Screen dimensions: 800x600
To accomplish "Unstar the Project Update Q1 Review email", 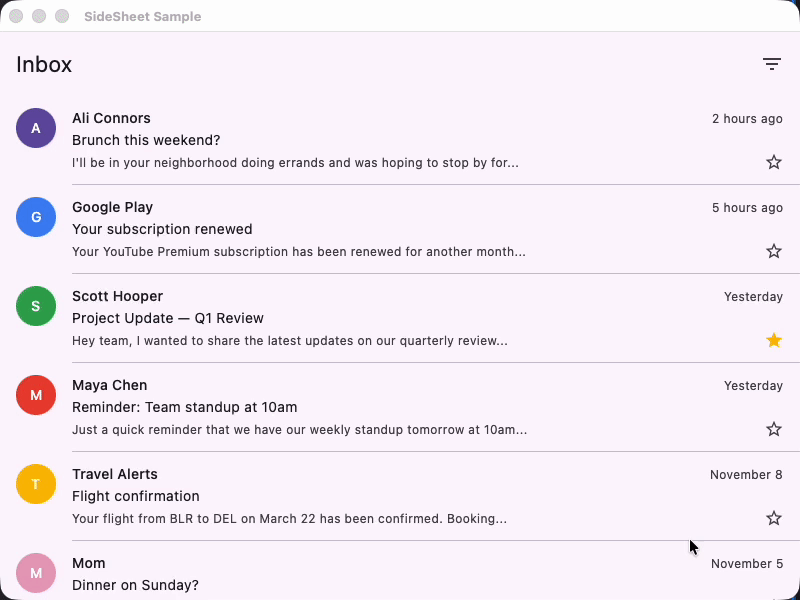I will (x=773, y=340).
